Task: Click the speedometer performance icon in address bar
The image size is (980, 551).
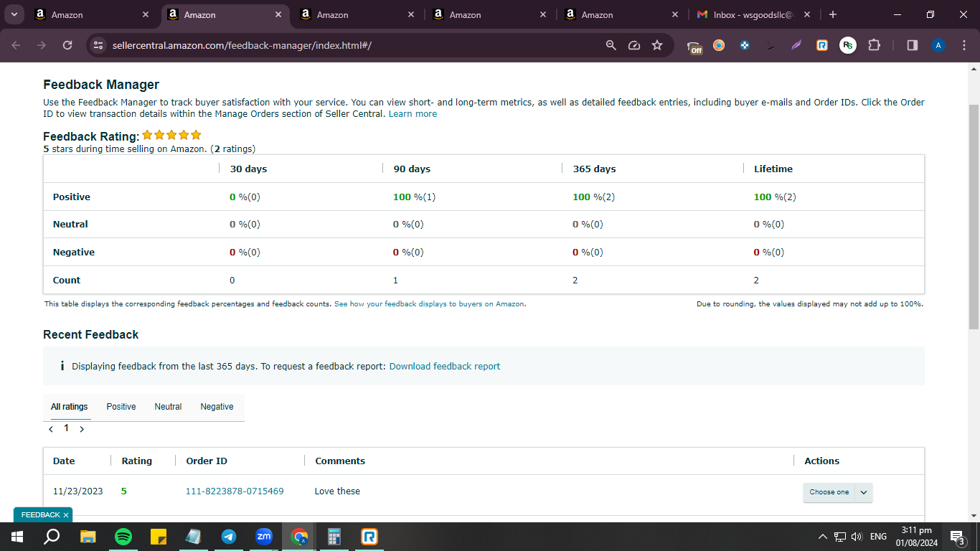Action: [633, 45]
